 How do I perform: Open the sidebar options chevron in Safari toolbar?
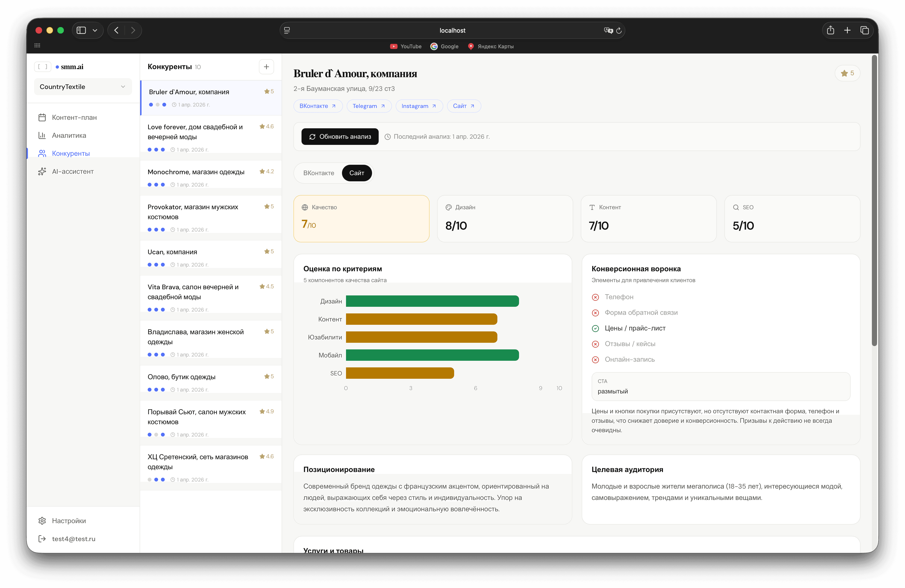(x=95, y=31)
